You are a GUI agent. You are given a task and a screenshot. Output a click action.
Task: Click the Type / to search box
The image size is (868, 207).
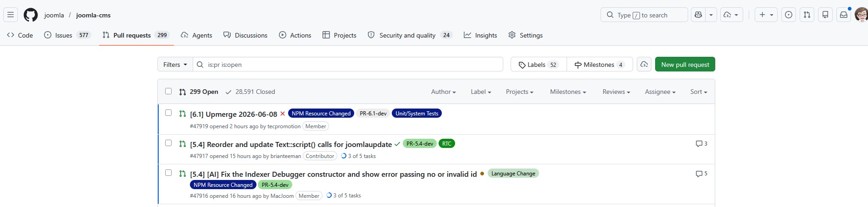coord(644,15)
